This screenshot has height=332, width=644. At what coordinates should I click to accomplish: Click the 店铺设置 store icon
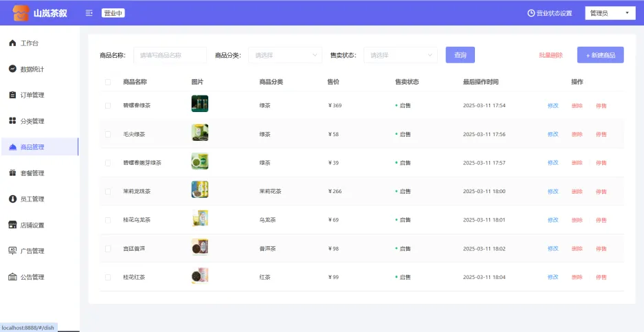click(12, 225)
